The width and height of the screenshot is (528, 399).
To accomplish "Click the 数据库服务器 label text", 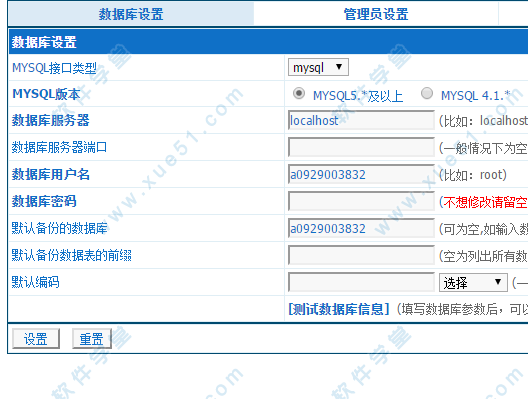I will [51, 120].
